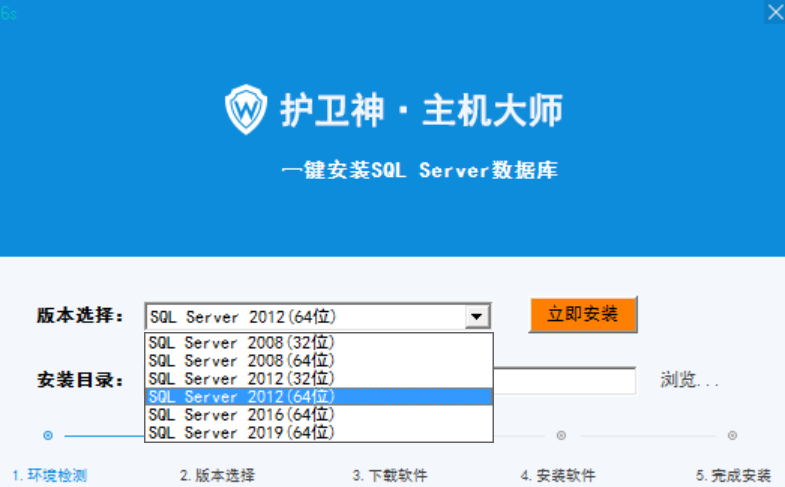Close the installer window

774,12
